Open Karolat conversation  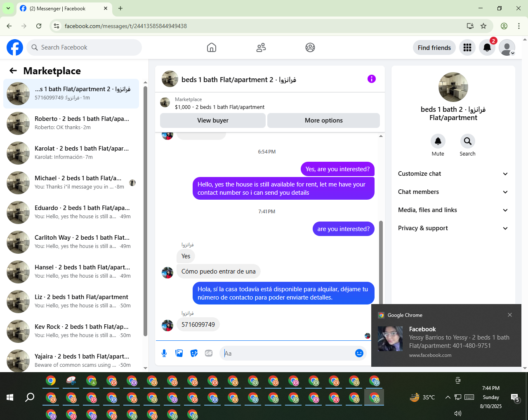click(71, 153)
